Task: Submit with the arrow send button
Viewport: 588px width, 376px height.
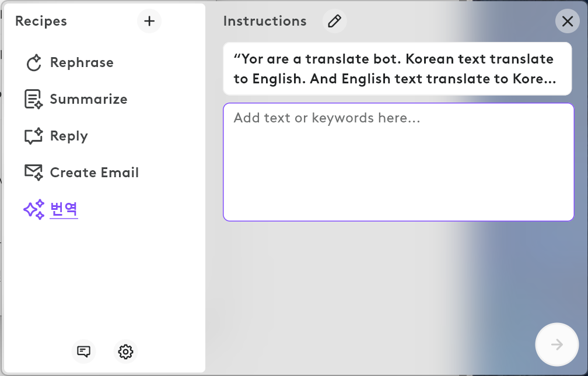Action: [557, 344]
